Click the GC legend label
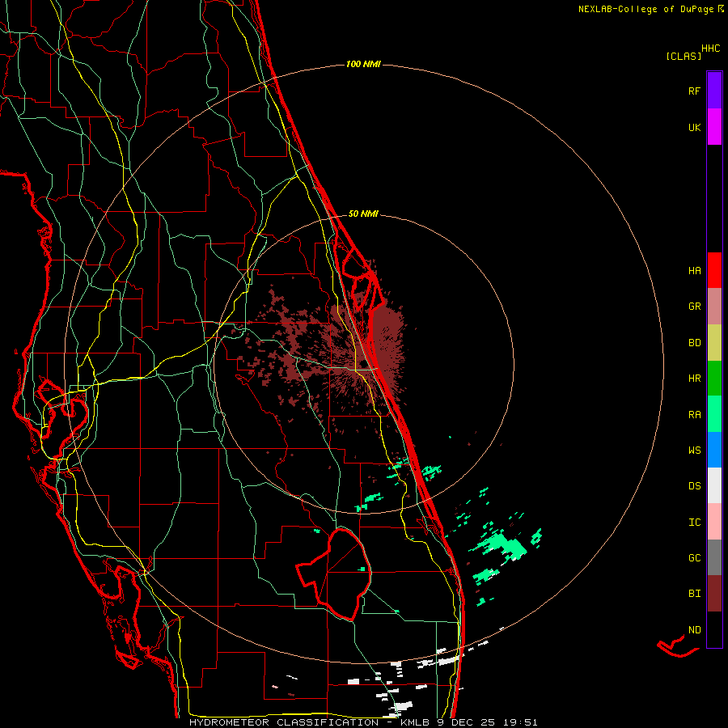Screen dimensions: 728x728 695,557
